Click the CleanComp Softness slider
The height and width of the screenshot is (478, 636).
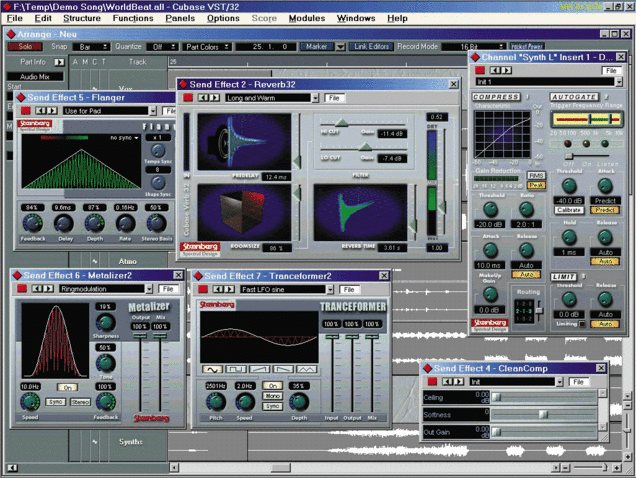point(543,413)
